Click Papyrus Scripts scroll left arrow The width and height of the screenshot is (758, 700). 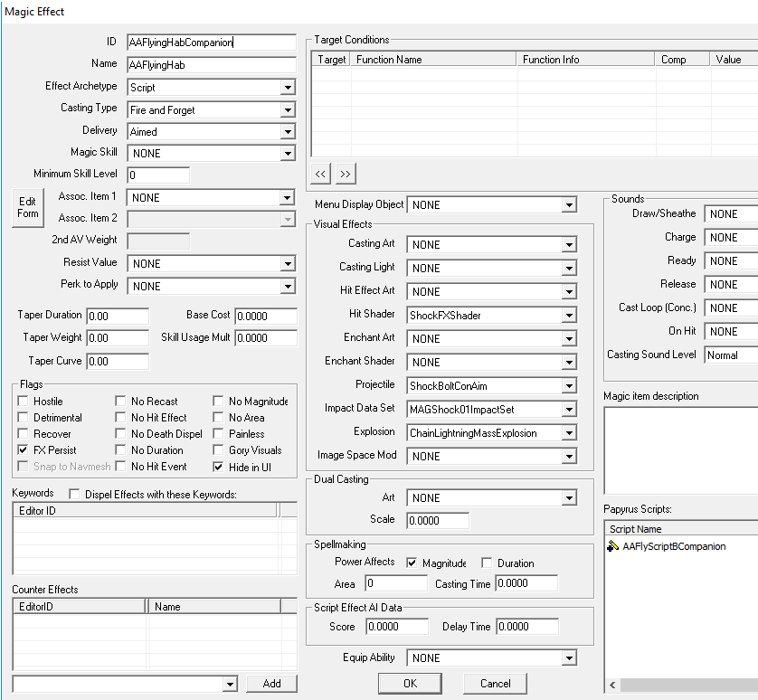tap(612, 685)
